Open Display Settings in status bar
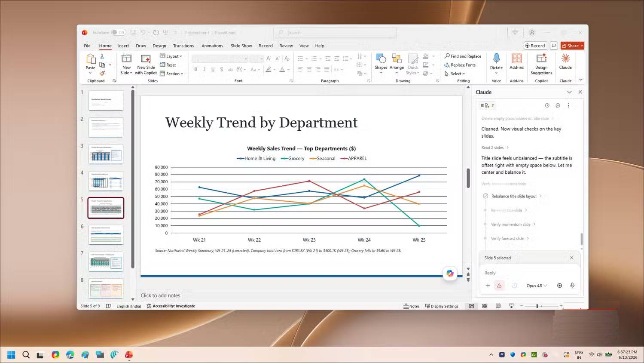Viewport: 644px width, 363px height. click(442, 306)
